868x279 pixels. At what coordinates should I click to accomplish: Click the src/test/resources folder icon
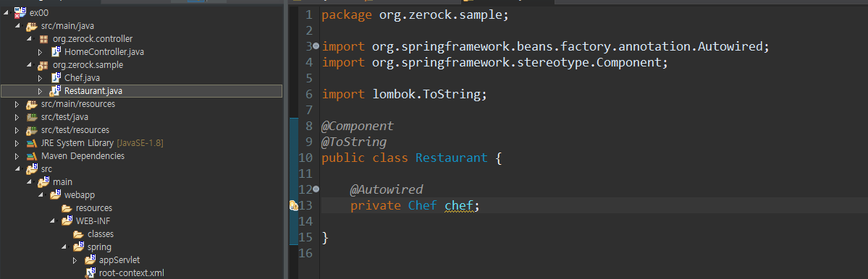[x=32, y=130]
